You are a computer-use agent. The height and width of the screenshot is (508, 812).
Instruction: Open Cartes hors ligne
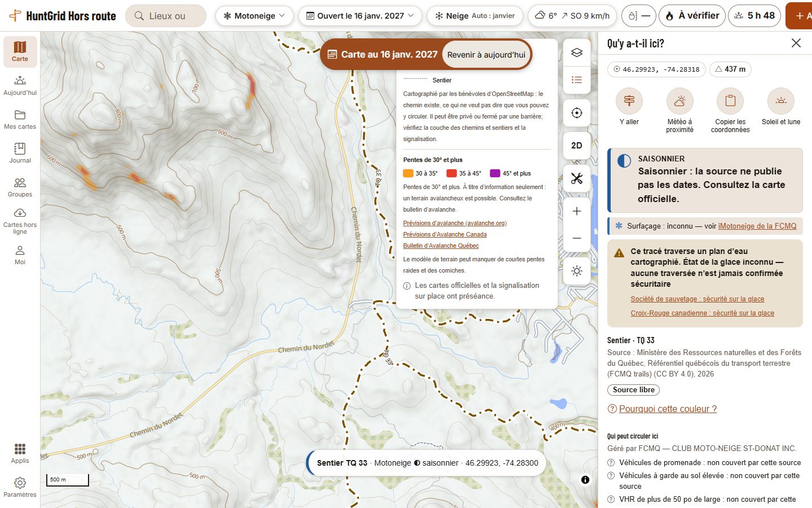(20, 221)
